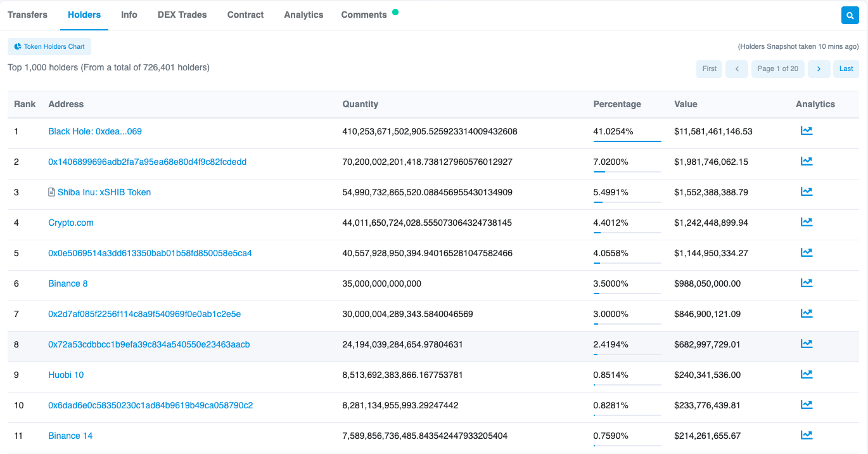
Task: Open analytics chart icon for Black Hole holder
Action: [x=806, y=131]
